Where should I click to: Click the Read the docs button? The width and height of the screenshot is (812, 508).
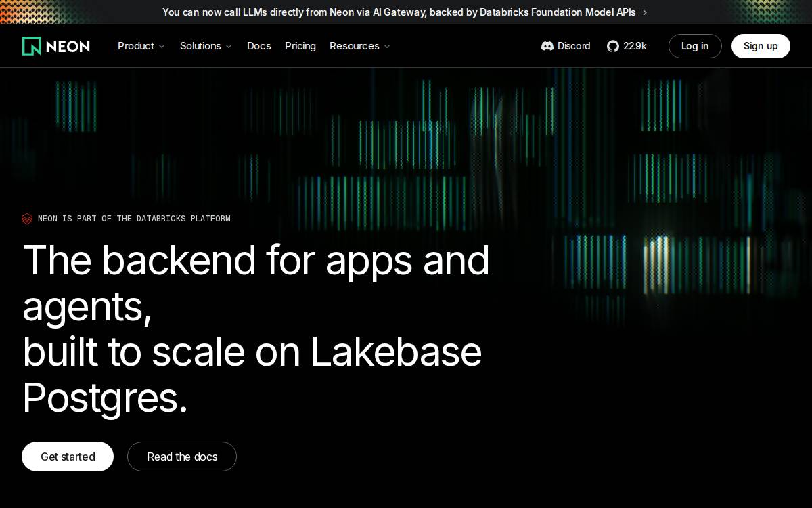(182, 457)
